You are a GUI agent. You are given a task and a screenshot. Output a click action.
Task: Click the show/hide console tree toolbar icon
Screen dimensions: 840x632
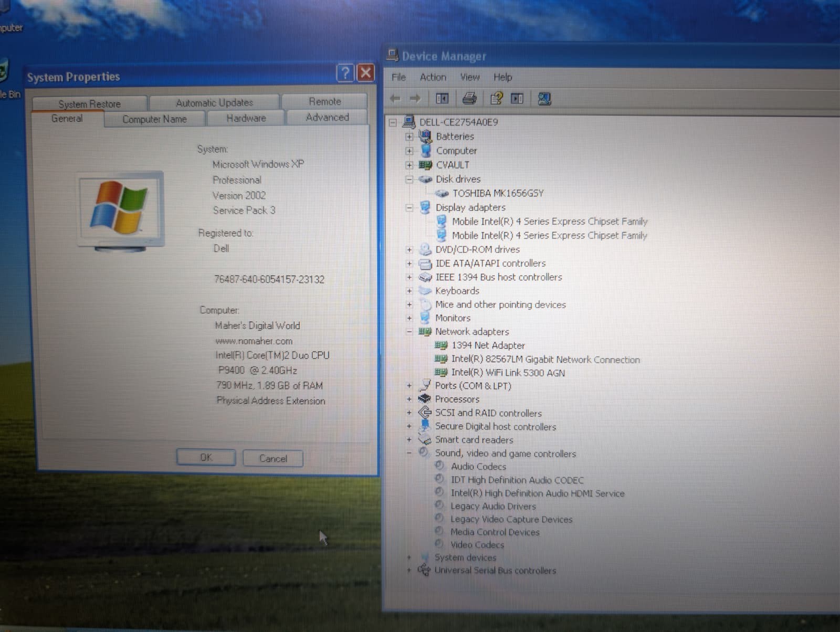[443, 98]
